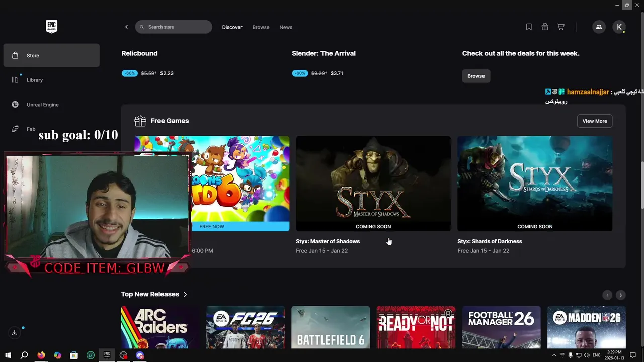The width and height of the screenshot is (644, 362).
Task: Click the Epic Games taskbar icon
Action: point(107,355)
